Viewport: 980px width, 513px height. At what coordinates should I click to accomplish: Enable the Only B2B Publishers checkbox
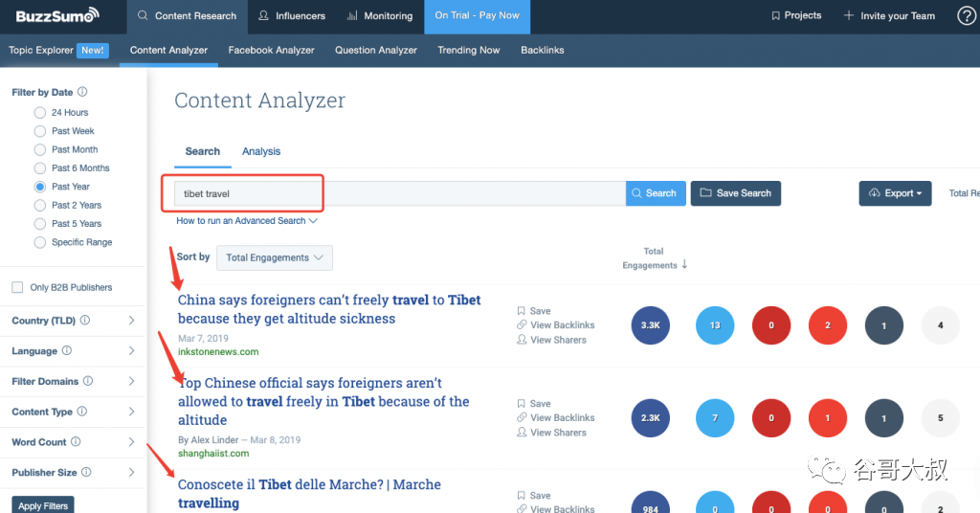(x=17, y=287)
